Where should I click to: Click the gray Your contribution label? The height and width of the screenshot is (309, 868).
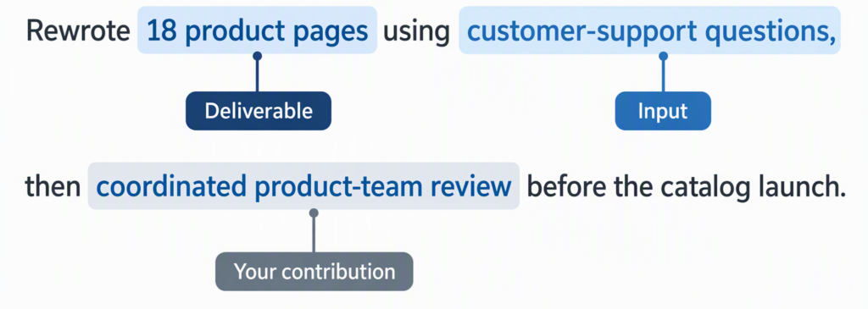point(314,272)
